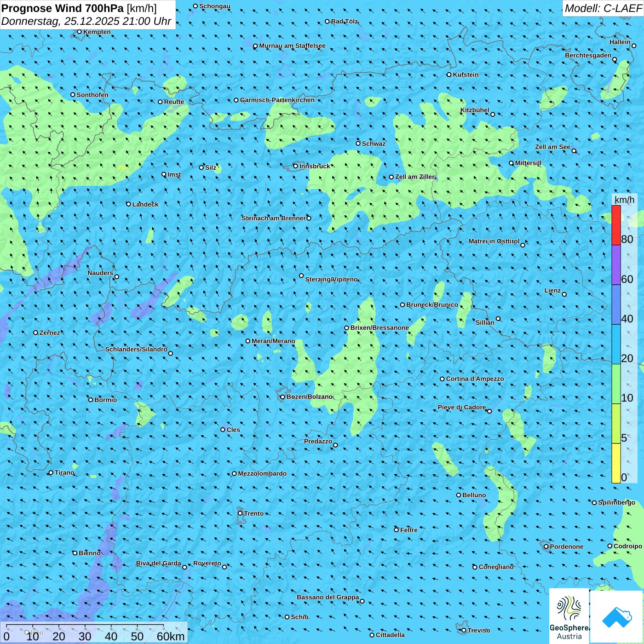
Task: Click the purple 60 km/h legend color
Action: tap(616, 265)
